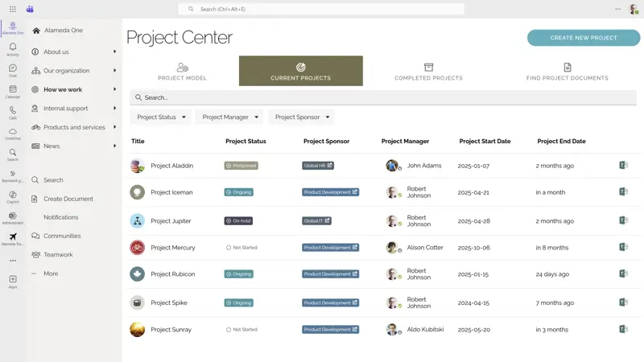The height and width of the screenshot is (362, 644).
Task: Click the Teams logo icon
Action: pyautogui.click(x=30, y=9)
